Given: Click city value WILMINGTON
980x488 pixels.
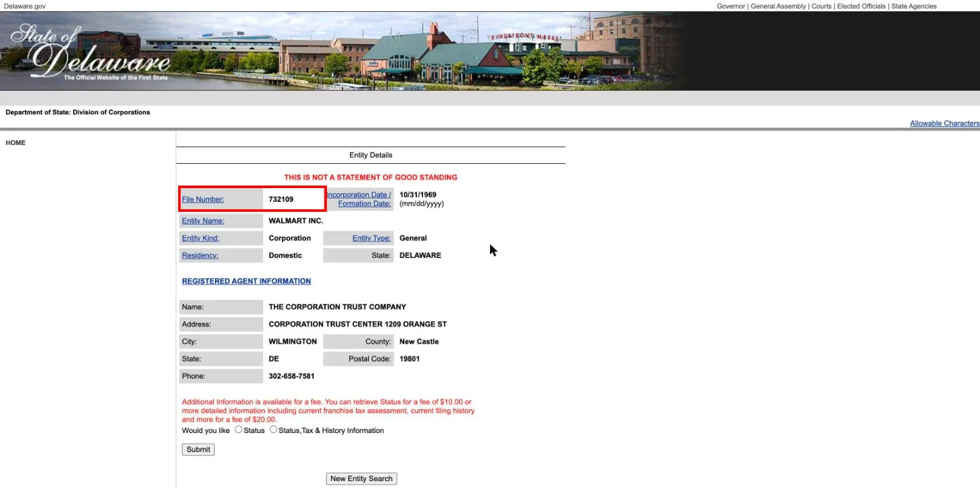Looking at the screenshot, I should 293,342.
